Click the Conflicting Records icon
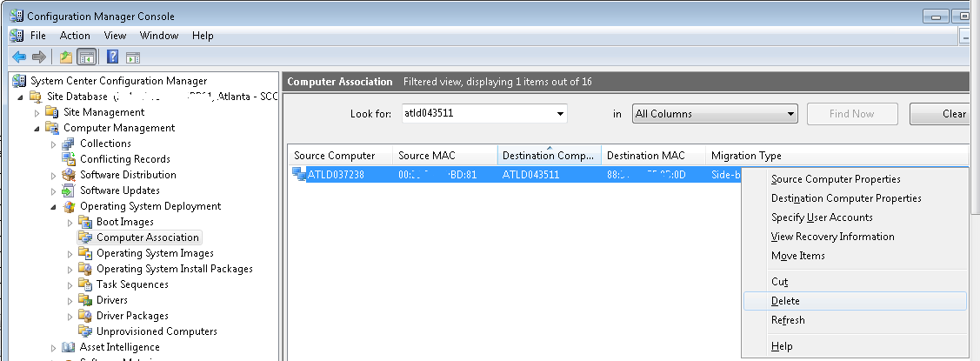This screenshot has height=361, width=980. 68,159
